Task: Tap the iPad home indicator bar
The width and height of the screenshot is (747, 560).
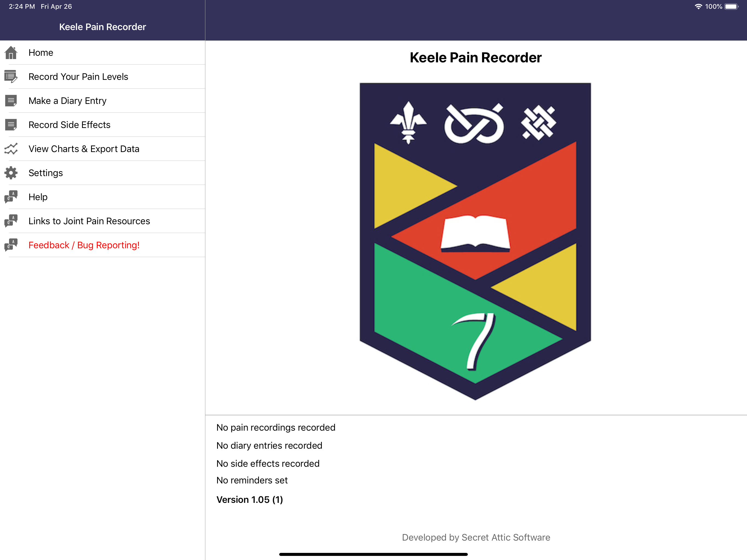Action: 373,554
